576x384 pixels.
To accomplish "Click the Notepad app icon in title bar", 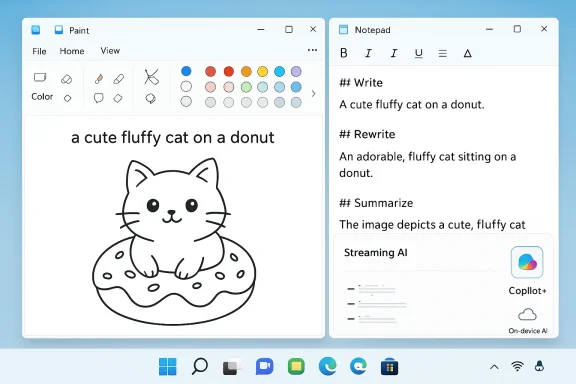I will point(343,30).
